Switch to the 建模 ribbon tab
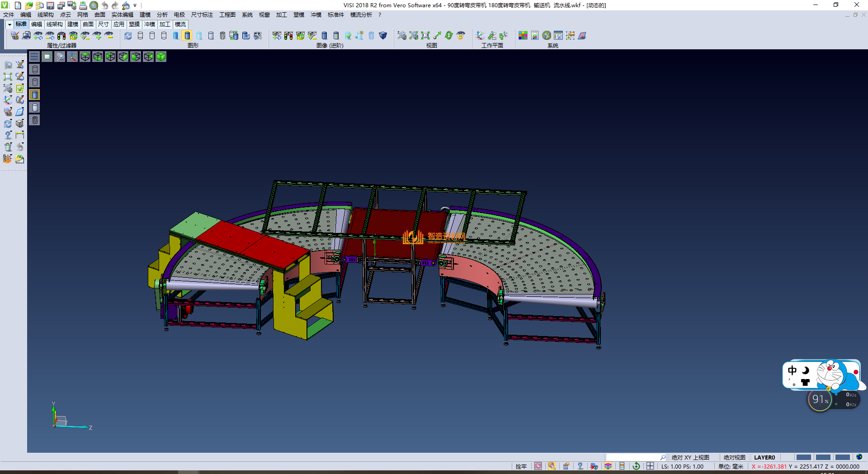 [72, 24]
